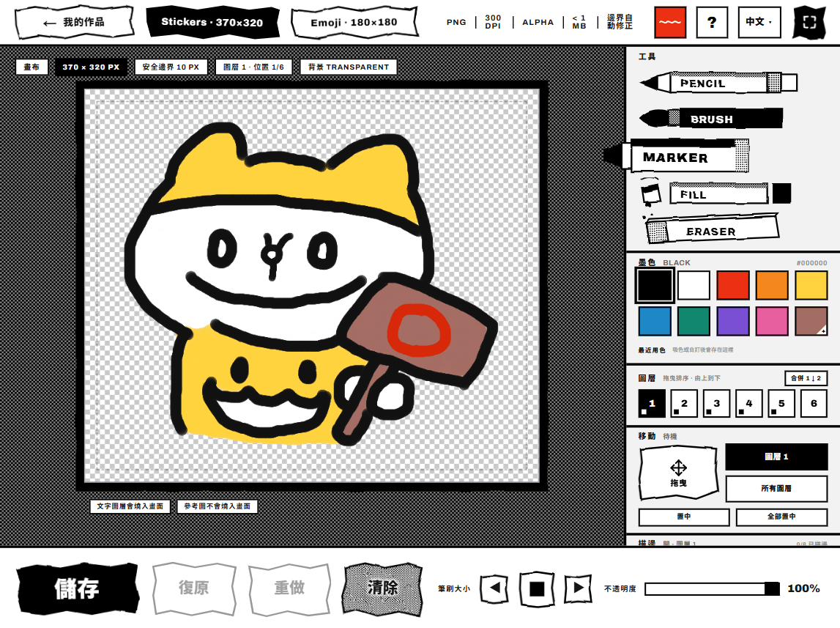
Task: Click the square brush size preview
Action: coord(537,589)
